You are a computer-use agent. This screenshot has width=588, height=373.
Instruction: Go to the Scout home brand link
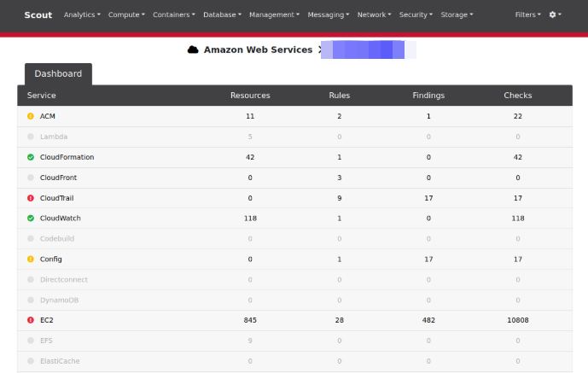pos(38,15)
